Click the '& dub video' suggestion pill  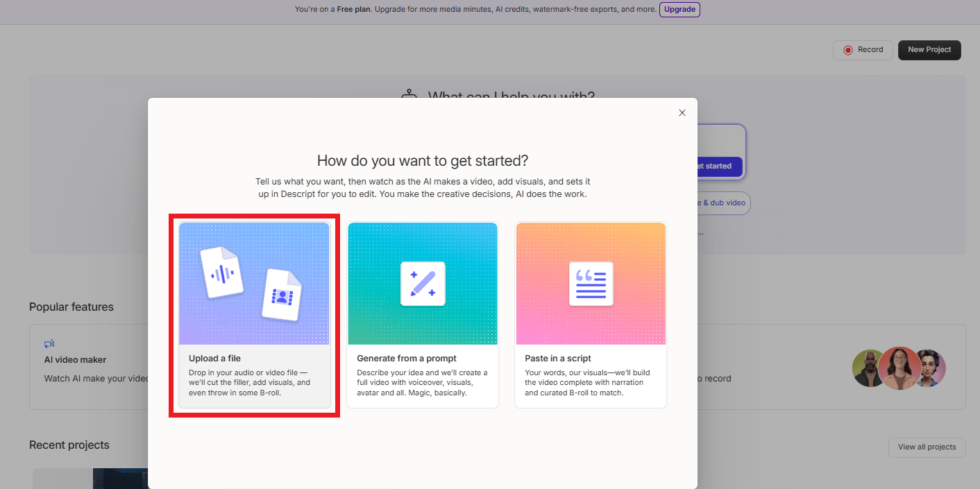pyautogui.click(x=723, y=203)
